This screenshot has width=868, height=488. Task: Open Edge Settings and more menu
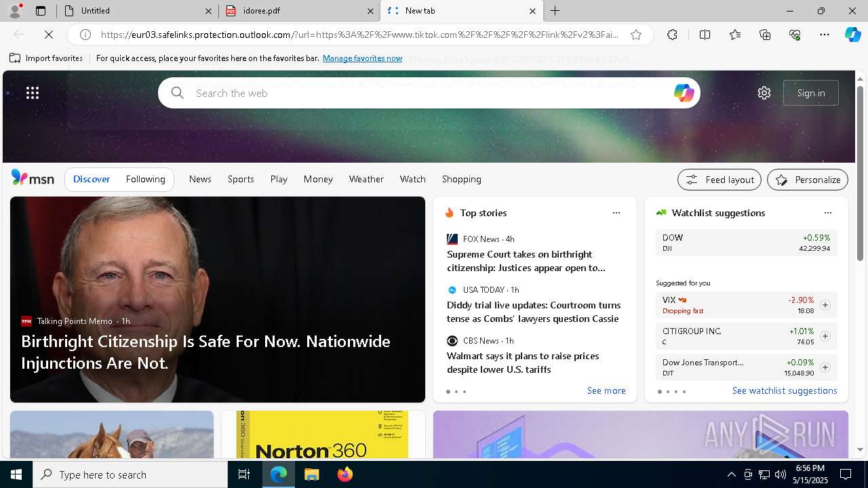tap(825, 35)
